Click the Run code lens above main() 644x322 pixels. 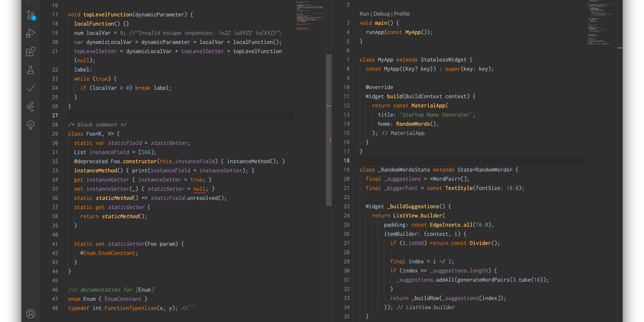[364, 14]
